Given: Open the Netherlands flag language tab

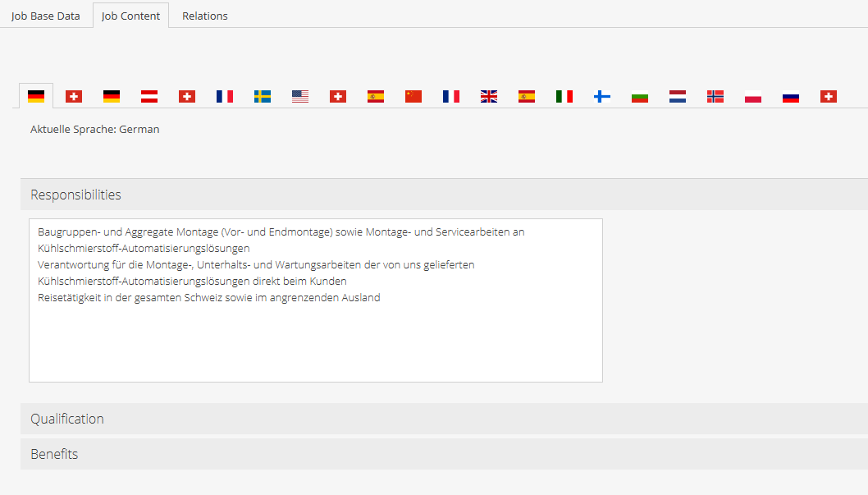Looking at the screenshot, I should point(678,97).
